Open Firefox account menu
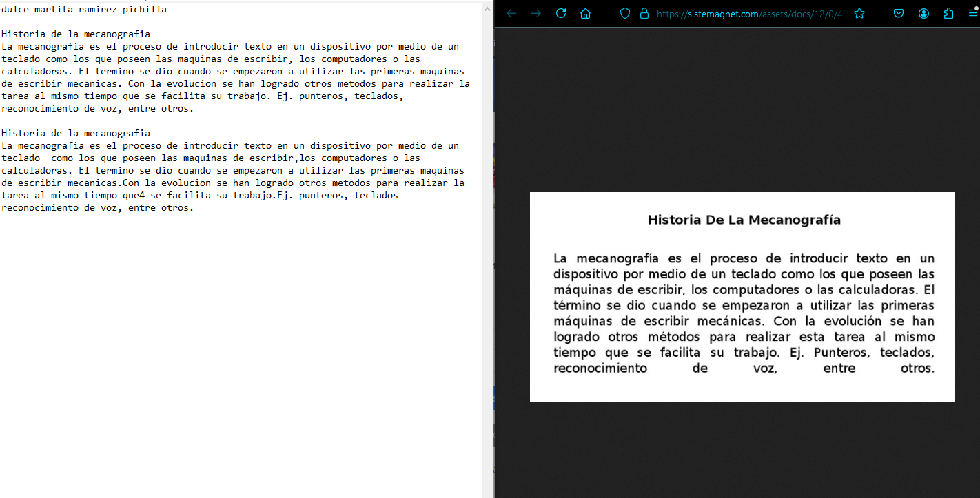The image size is (980, 498). click(x=923, y=13)
